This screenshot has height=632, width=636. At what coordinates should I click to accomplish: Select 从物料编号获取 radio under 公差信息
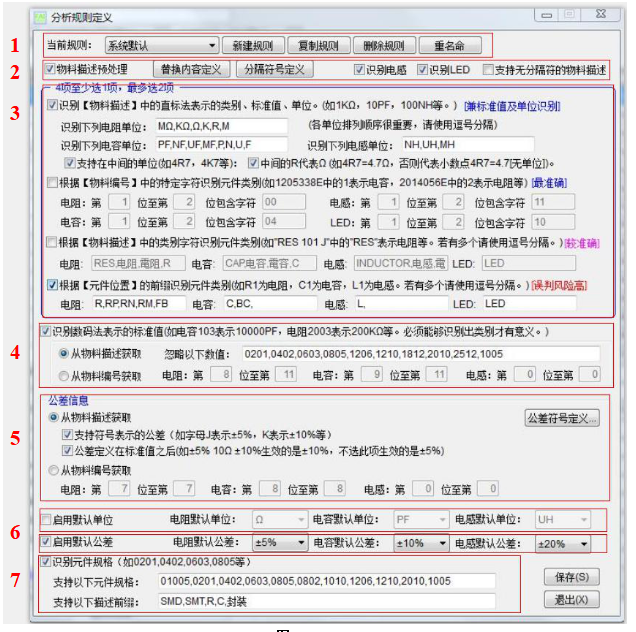[54, 470]
